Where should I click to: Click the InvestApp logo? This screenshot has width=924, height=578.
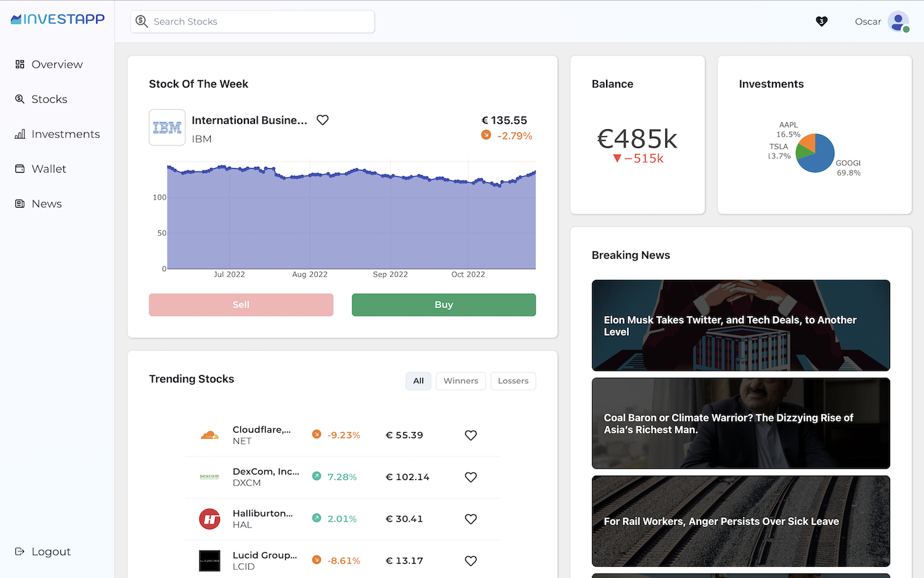(x=58, y=19)
